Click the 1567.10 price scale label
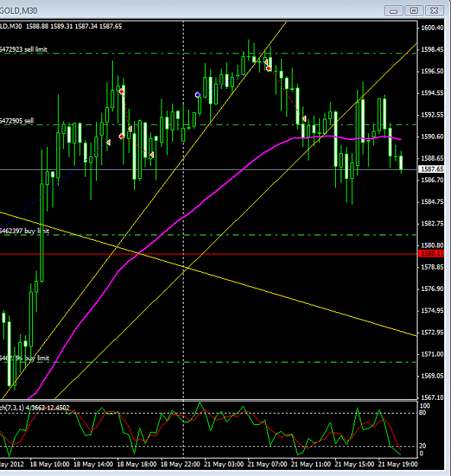This screenshot has height=476, width=451. 432,398
